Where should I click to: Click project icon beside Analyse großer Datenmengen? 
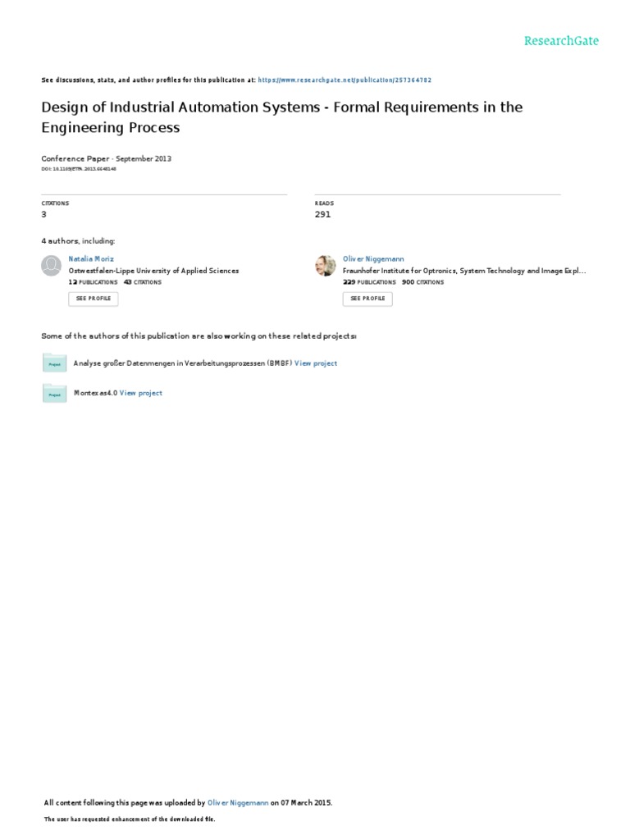(x=54, y=363)
